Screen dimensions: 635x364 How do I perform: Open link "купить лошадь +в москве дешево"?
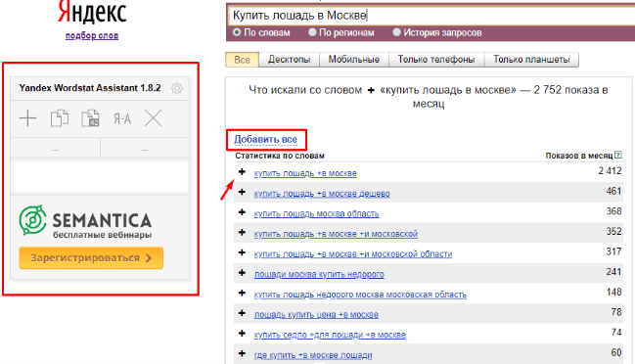[x=322, y=194]
